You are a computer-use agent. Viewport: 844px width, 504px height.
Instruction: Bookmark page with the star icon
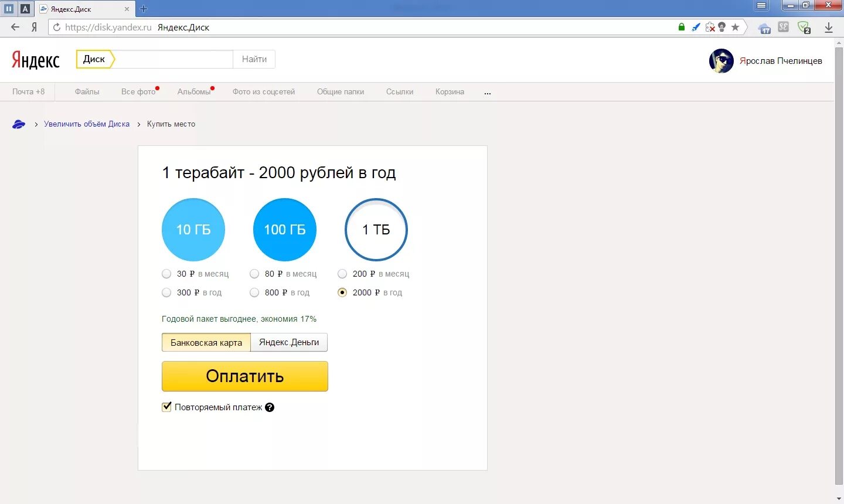click(x=735, y=27)
